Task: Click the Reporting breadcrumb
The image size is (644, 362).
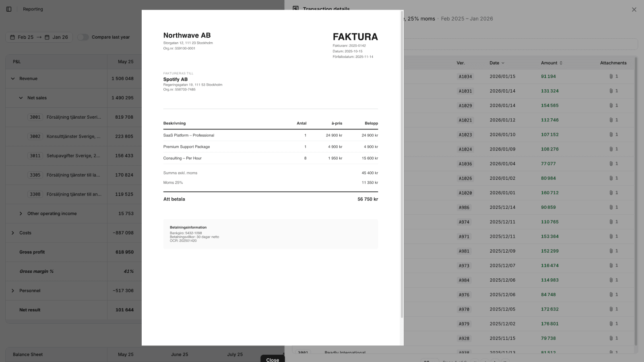Action: [x=33, y=9]
